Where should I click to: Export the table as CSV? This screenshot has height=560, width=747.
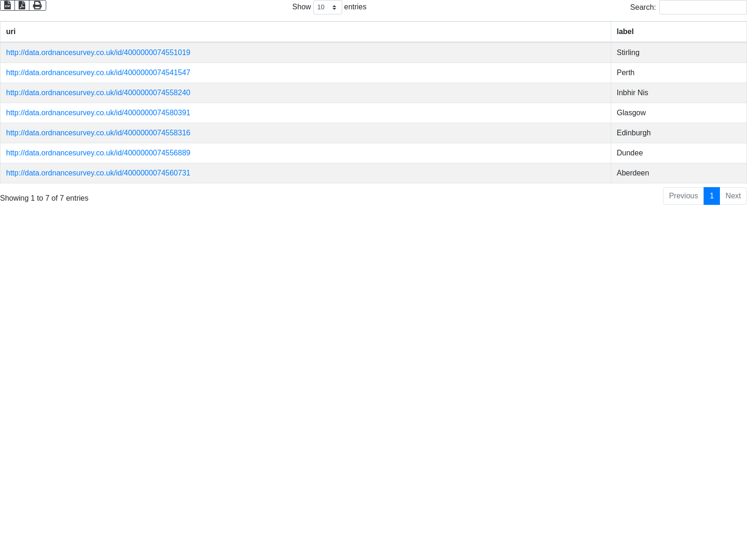7,6
